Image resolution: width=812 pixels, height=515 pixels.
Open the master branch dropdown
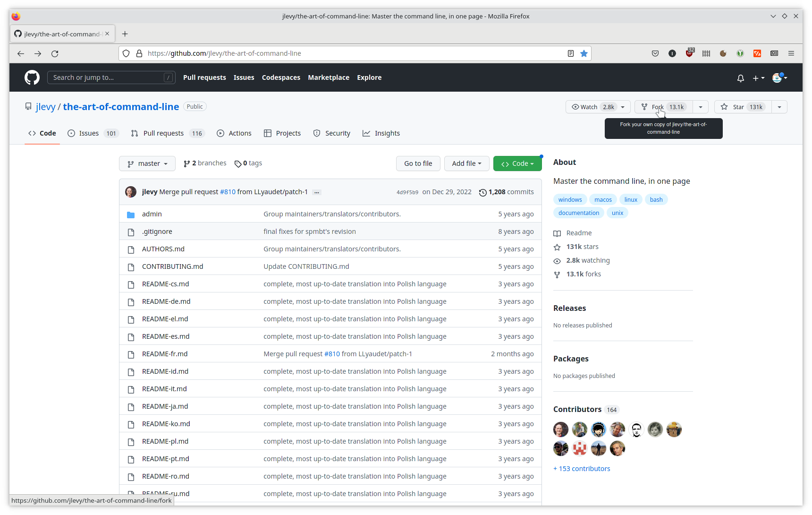click(x=147, y=163)
